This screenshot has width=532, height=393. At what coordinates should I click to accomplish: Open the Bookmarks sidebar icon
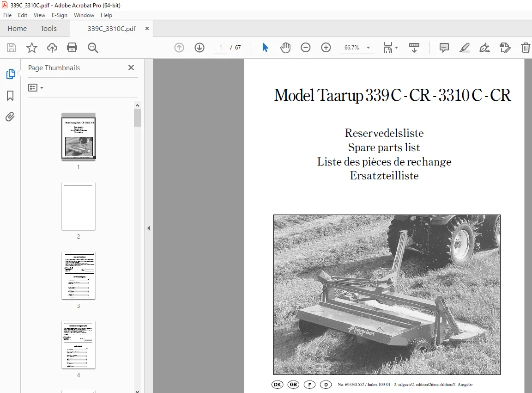point(10,96)
